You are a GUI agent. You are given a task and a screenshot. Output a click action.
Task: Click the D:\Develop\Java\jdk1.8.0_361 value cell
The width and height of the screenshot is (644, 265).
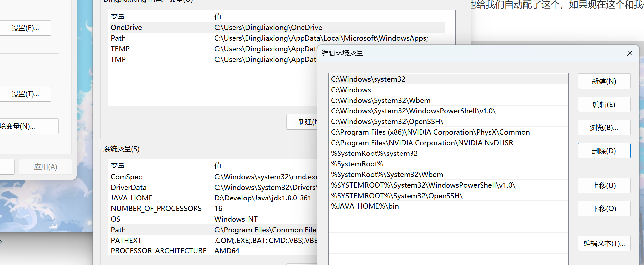(263, 198)
